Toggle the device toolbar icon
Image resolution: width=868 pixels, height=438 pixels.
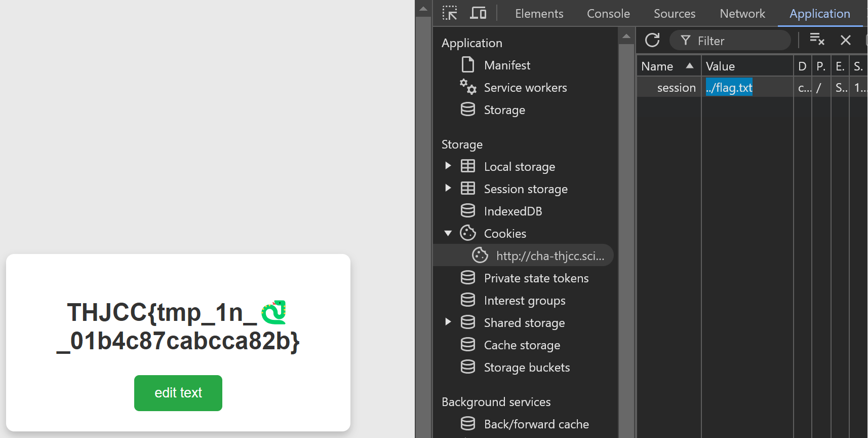click(478, 13)
